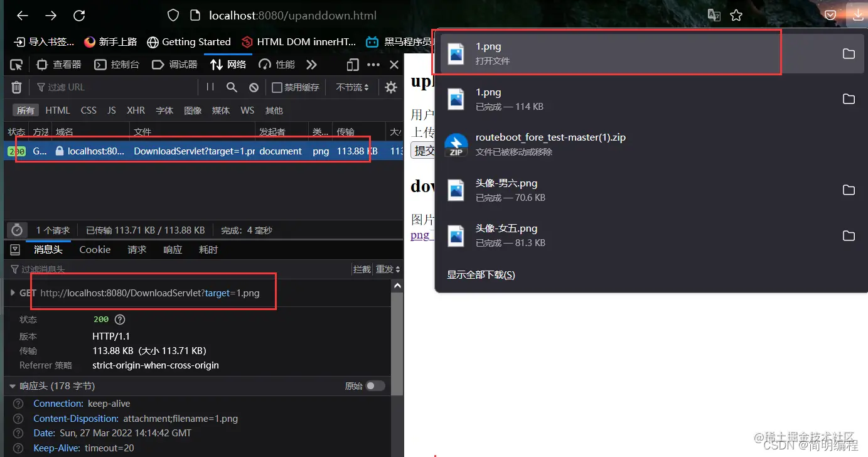
Task: Click the tracking protection shield icon
Action: pyautogui.click(x=173, y=16)
